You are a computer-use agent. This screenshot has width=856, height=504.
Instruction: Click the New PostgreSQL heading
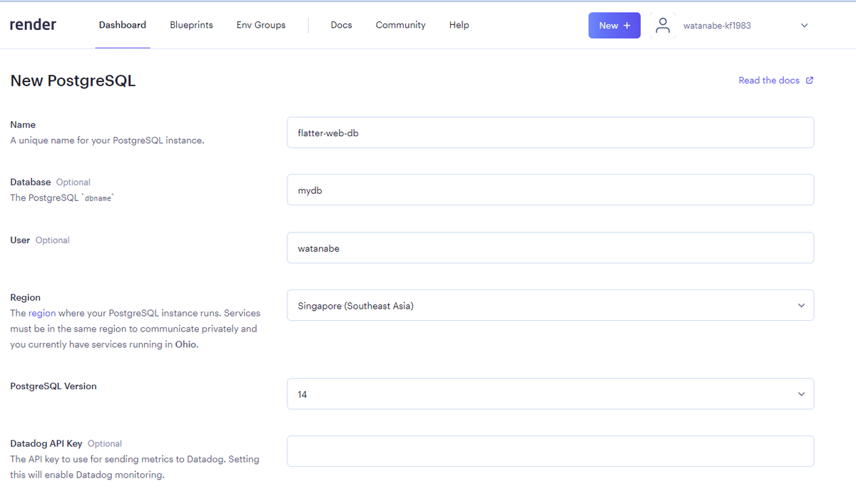[73, 81]
